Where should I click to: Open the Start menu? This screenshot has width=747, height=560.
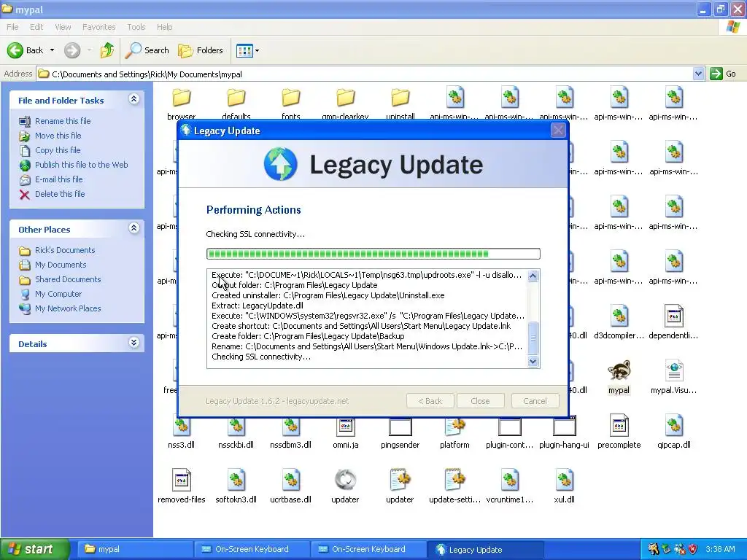[x=34, y=549]
